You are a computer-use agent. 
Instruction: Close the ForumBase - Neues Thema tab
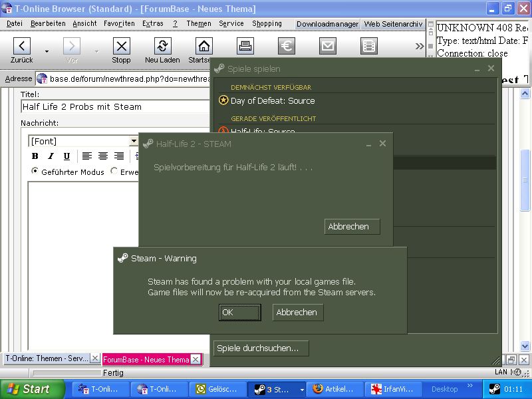(x=196, y=359)
